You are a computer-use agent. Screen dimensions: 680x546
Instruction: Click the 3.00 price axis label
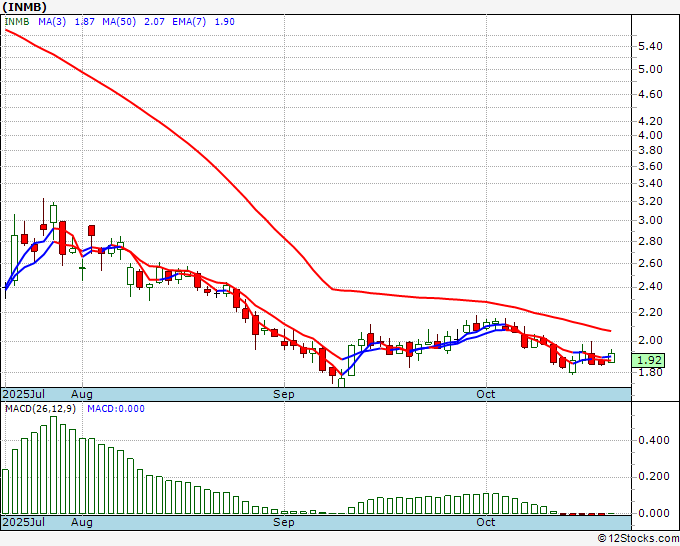pyautogui.click(x=650, y=220)
